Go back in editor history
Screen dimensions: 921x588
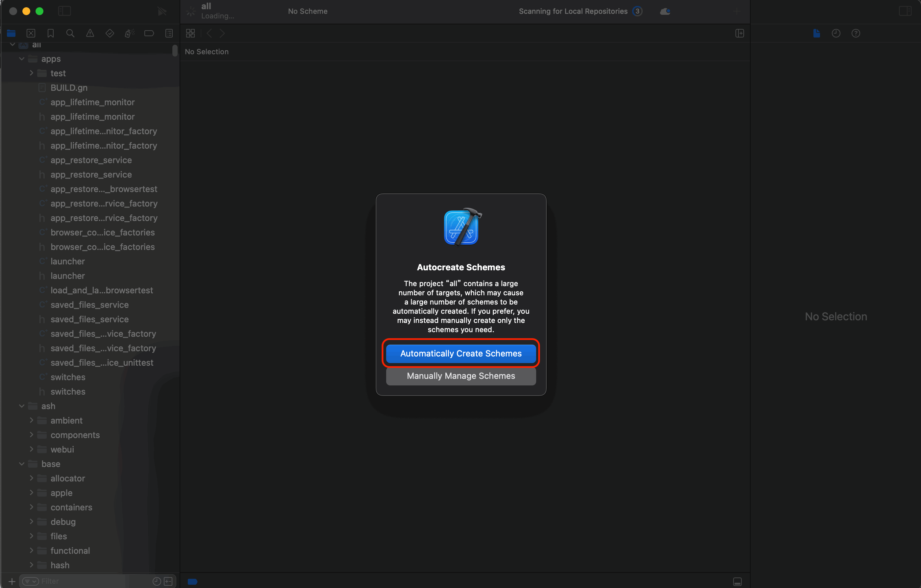(x=209, y=33)
